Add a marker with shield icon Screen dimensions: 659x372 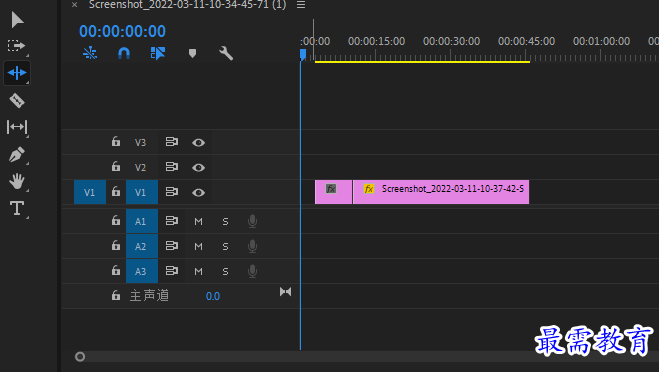pos(192,53)
